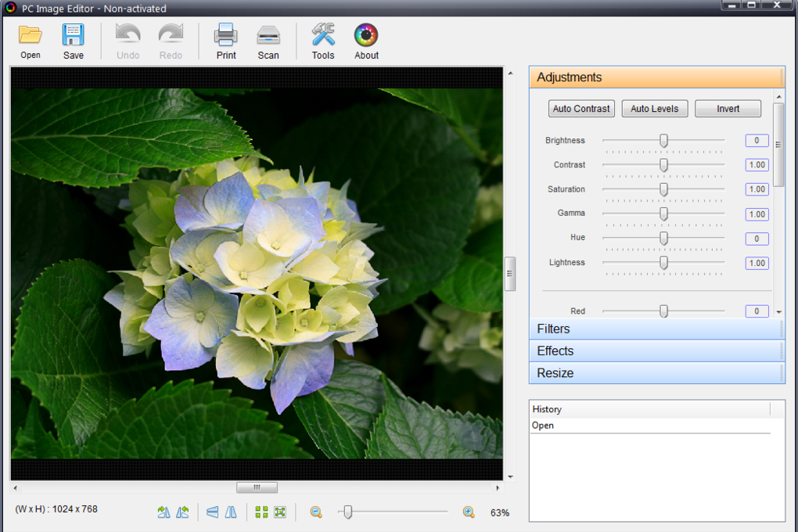Select the Open entry in History
Image resolution: width=798 pixels, height=532 pixels.
click(x=650, y=426)
